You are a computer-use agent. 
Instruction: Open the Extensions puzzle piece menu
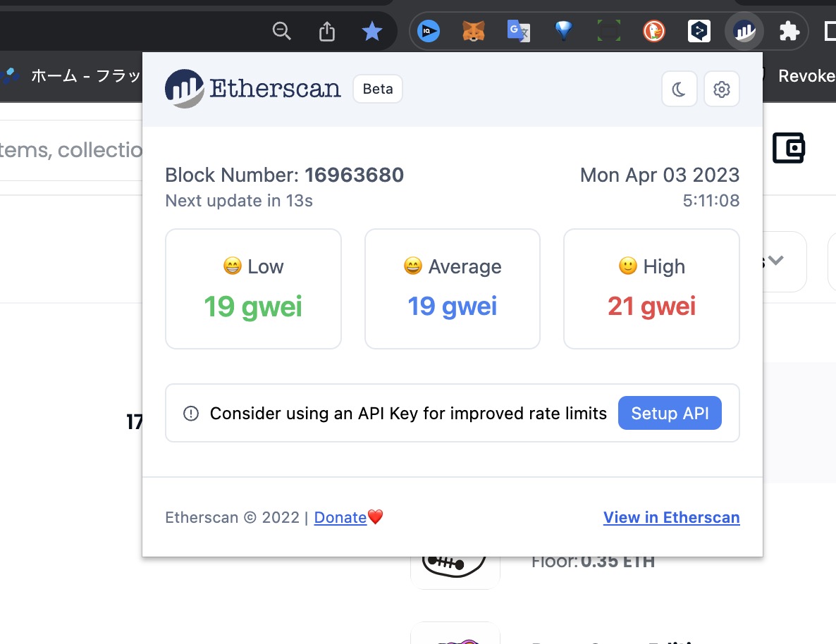point(789,31)
